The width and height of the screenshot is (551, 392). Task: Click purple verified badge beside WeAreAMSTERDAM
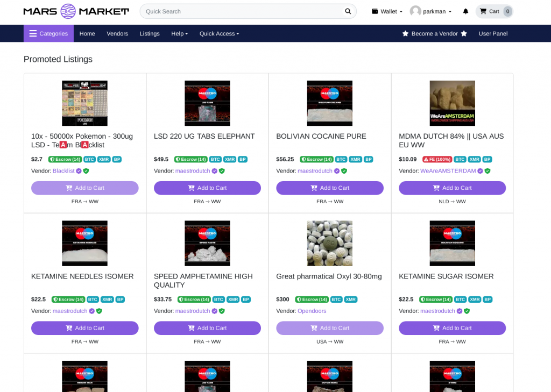tap(480, 170)
